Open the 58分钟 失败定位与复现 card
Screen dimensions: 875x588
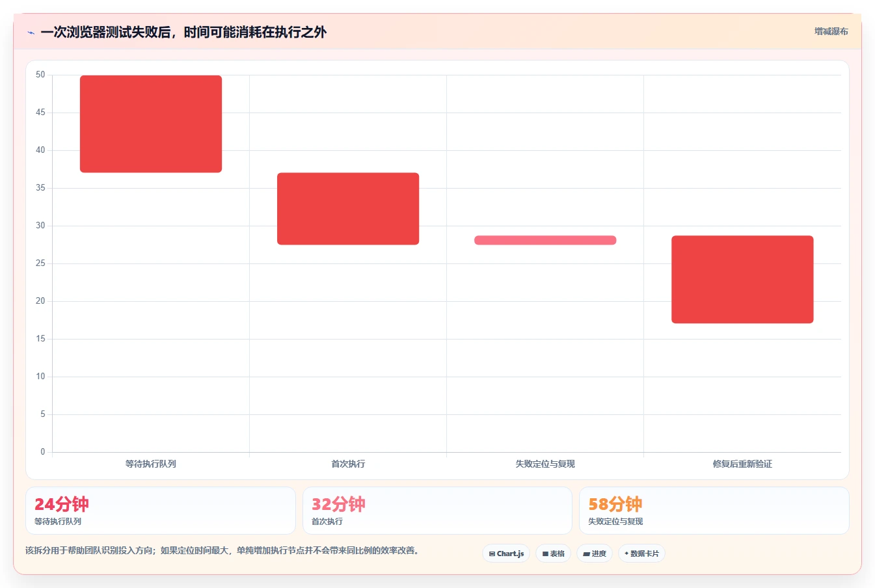[x=714, y=511]
